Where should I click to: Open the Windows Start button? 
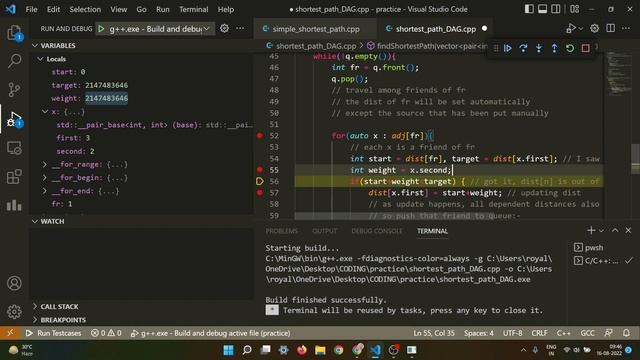[229, 350]
